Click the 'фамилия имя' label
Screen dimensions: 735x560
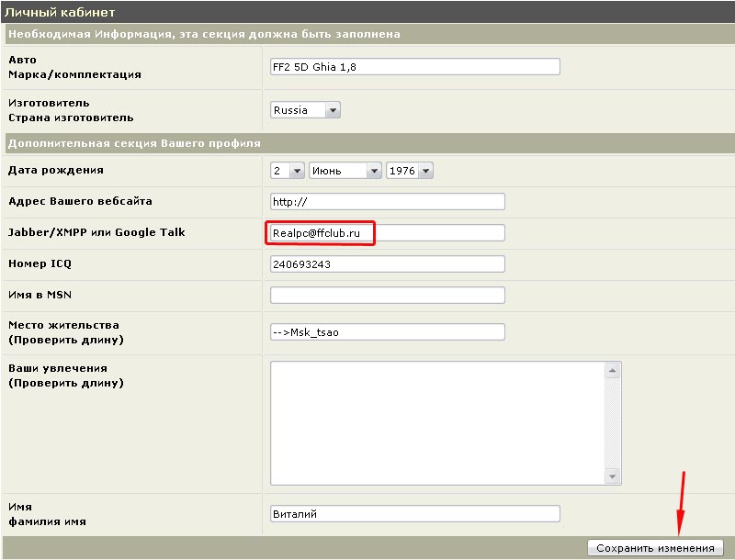(47, 521)
